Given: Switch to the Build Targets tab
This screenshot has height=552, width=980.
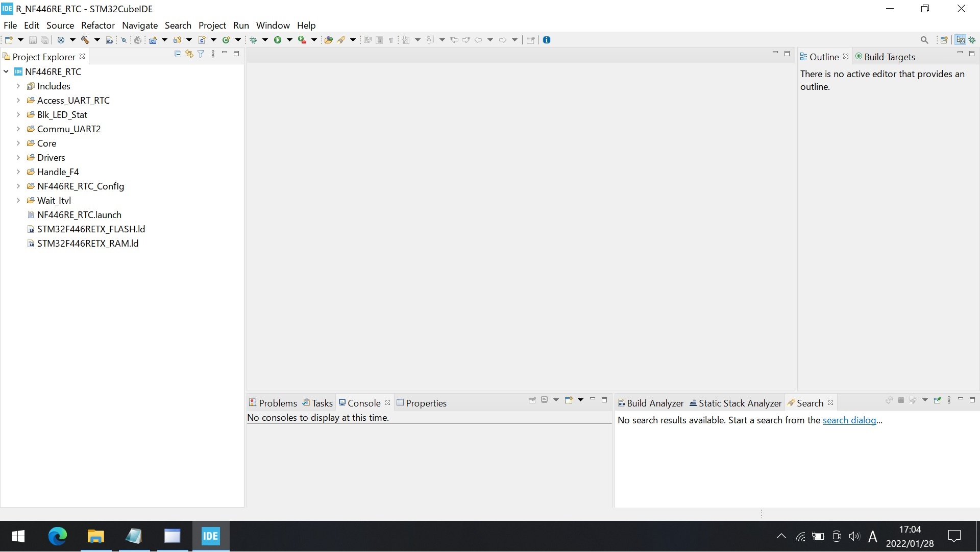Looking at the screenshot, I should pyautogui.click(x=885, y=57).
